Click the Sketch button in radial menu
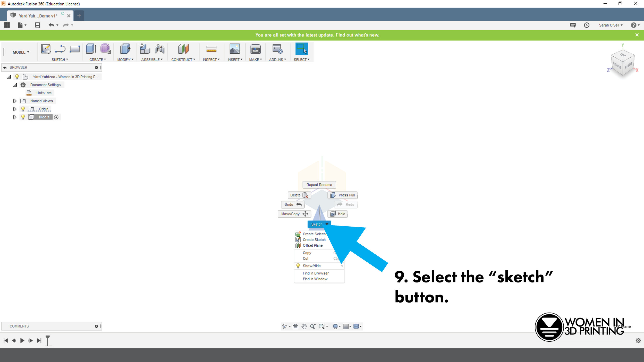Screen dimensions: 644x362 pyautogui.click(x=319, y=224)
